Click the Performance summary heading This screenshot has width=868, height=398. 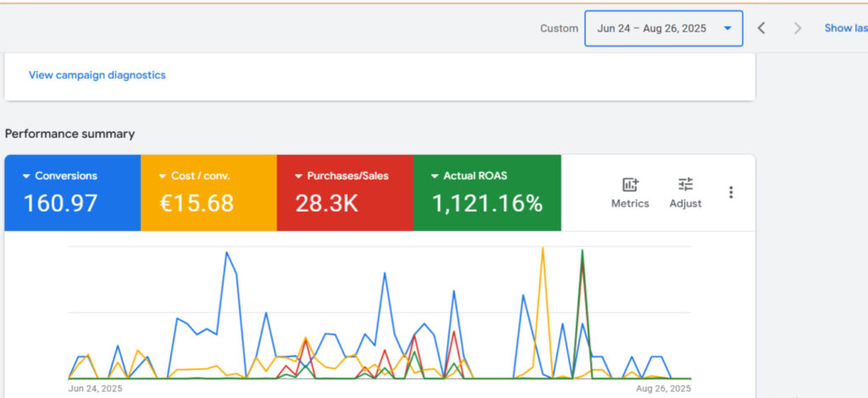pyautogui.click(x=70, y=134)
